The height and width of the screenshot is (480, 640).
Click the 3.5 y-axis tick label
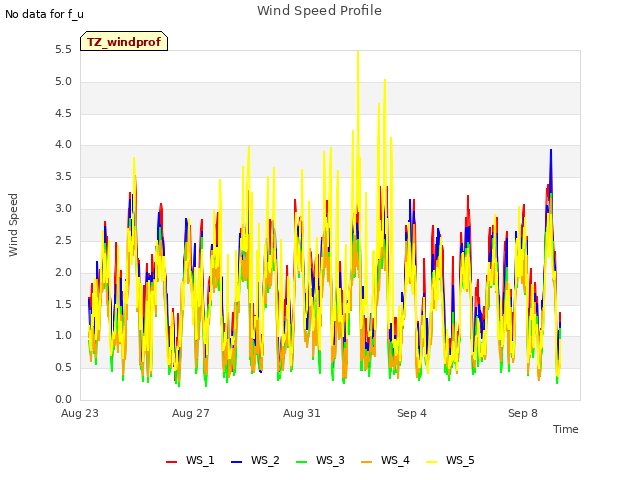[x=63, y=177]
